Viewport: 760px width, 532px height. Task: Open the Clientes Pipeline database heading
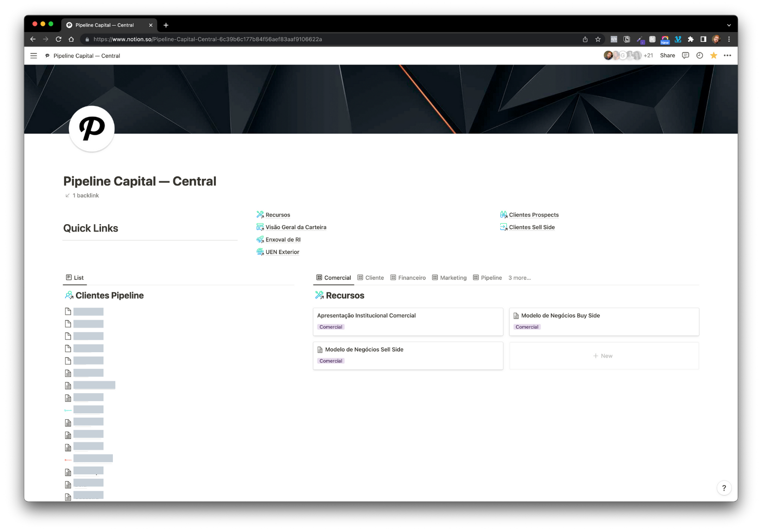click(x=109, y=296)
